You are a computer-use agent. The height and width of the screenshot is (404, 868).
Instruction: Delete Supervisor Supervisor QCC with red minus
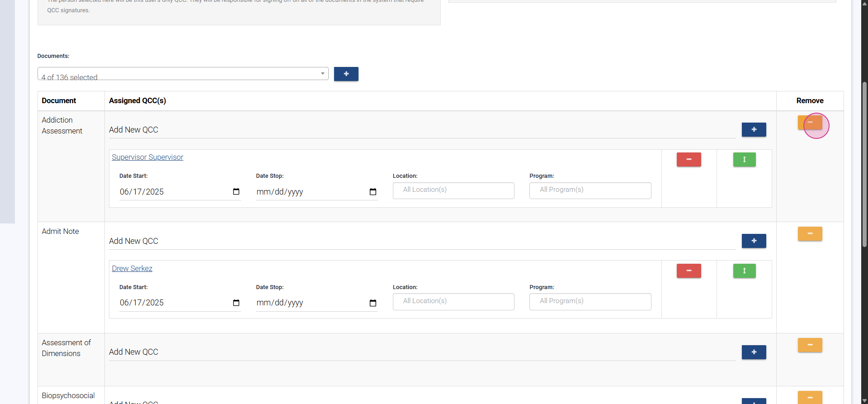[x=689, y=160]
